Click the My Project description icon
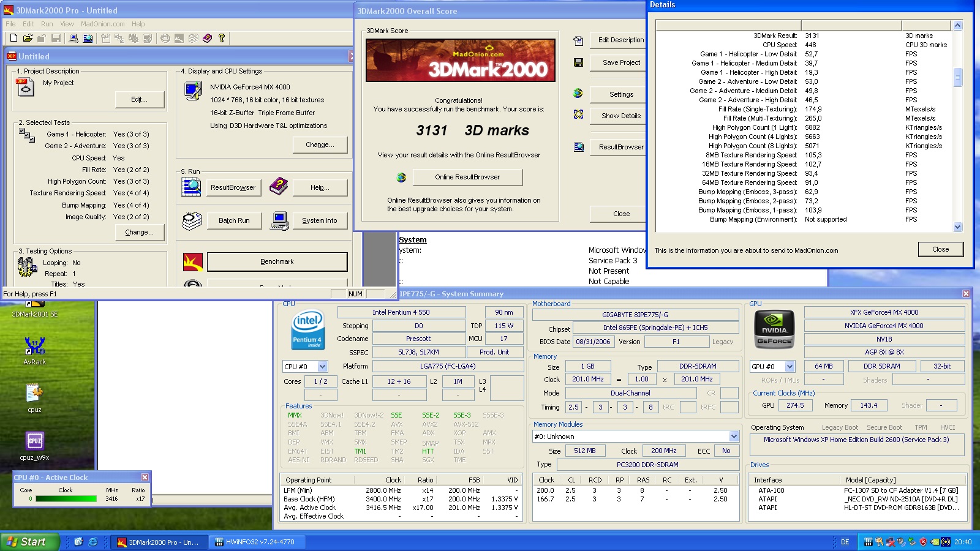Image resolution: width=980 pixels, height=551 pixels. (25, 87)
